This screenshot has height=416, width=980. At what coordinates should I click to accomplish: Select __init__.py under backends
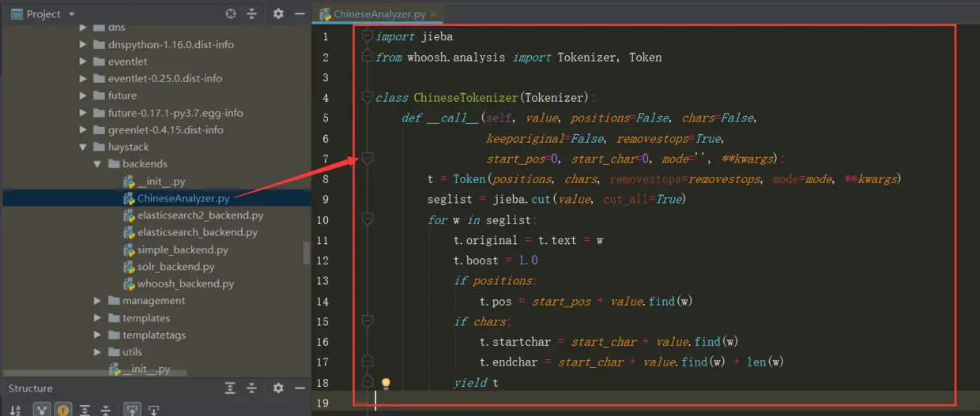(x=161, y=182)
